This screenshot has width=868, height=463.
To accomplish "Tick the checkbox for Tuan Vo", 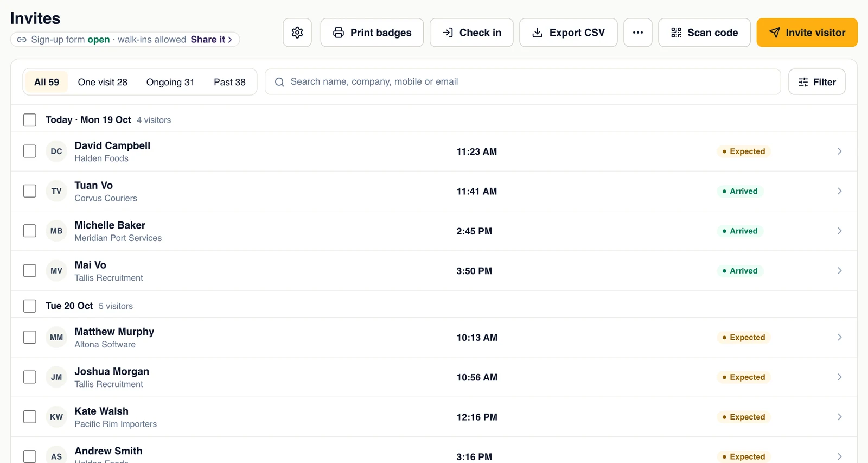I will click(30, 191).
